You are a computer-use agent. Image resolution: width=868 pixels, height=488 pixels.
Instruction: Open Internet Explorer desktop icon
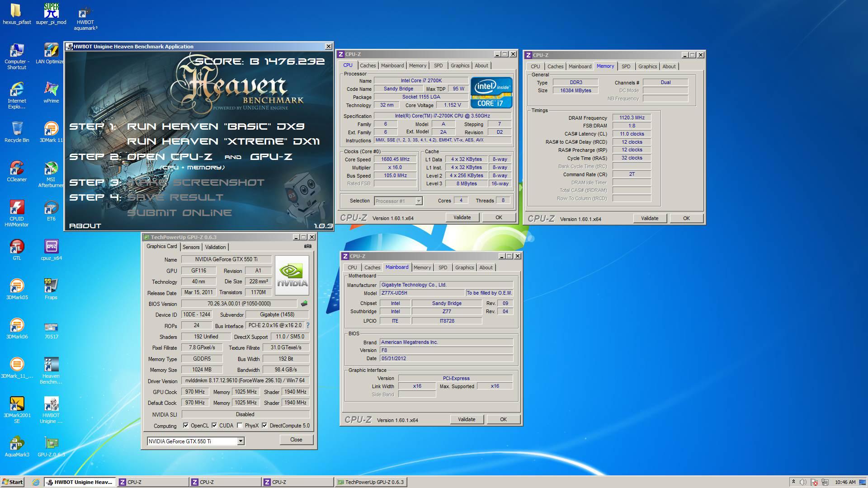tap(17, 96)
